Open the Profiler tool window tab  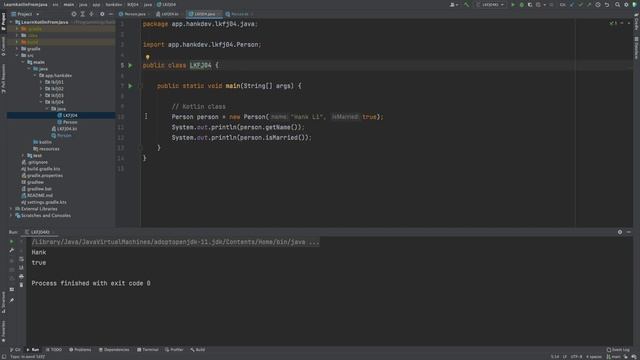click(174, 350)
